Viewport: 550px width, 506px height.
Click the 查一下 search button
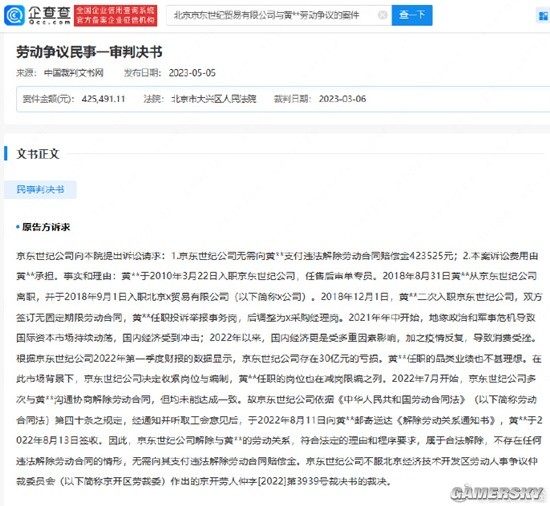(412, 15)
